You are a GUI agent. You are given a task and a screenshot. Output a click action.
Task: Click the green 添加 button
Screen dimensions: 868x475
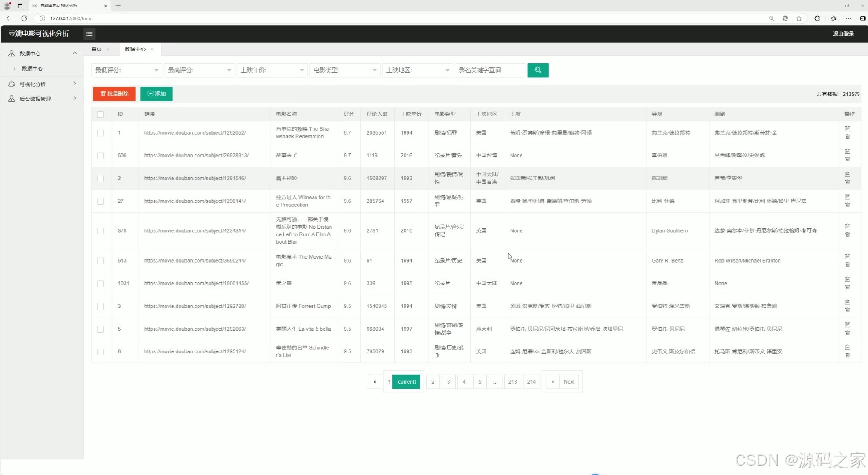[x=156, y=94]
